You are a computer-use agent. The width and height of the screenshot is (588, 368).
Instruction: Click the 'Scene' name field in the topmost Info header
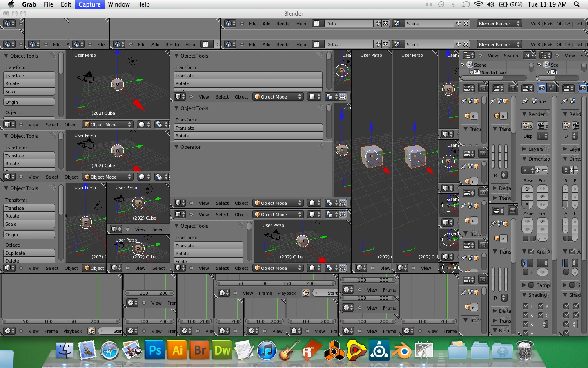point(429,24)
